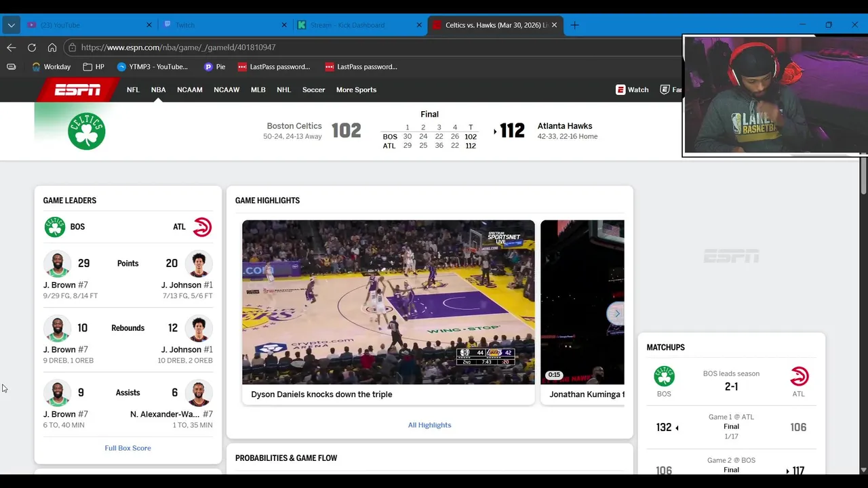This screenshot has height=488, width=868.
Task: Click site information icon in address bar
Action: (x=72, y=47)
